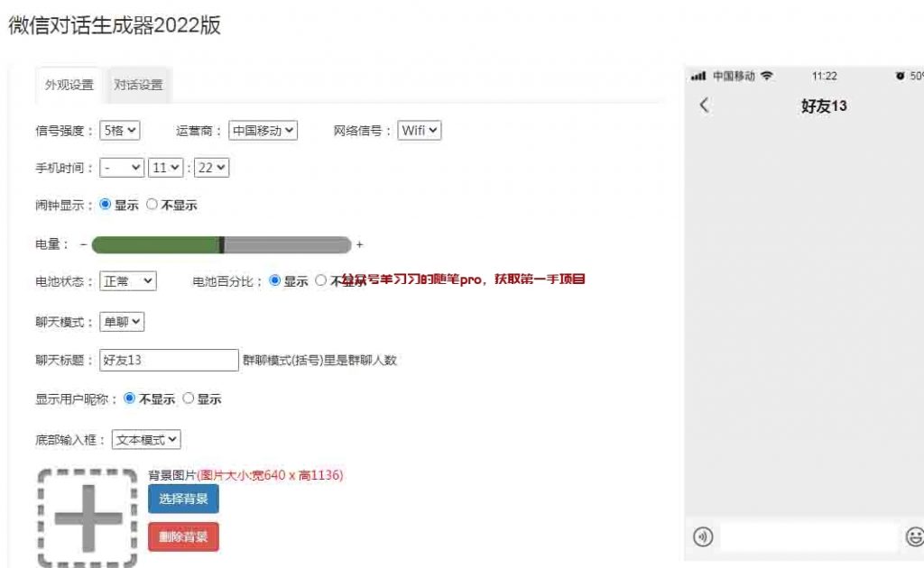Screen dimensions: 924x568
Task: Click the plus placeholder to upload background
Action: point(88,518)
